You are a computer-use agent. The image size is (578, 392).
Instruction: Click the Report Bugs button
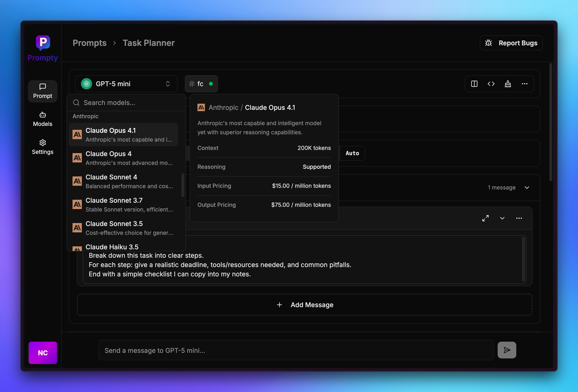511,43
